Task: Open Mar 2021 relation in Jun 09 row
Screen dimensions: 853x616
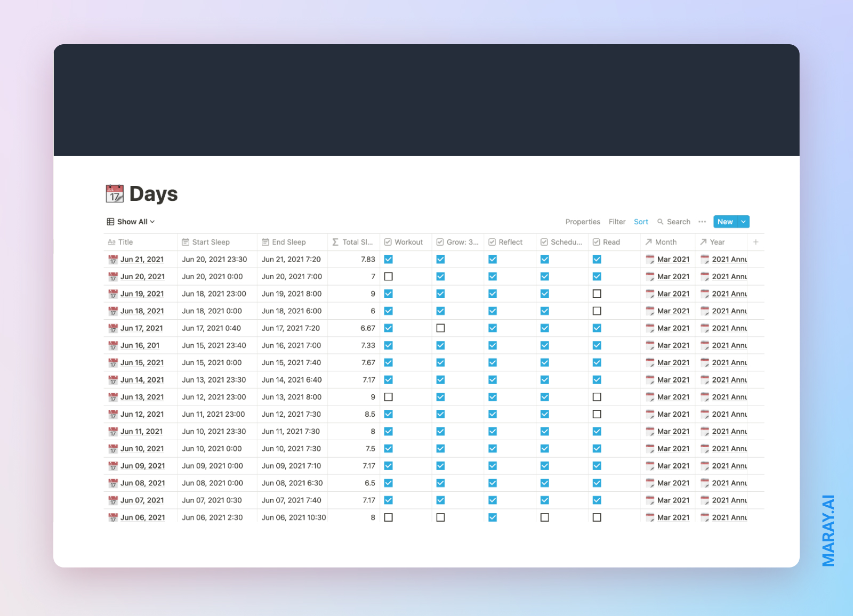Action: click(x=673, y=466)
